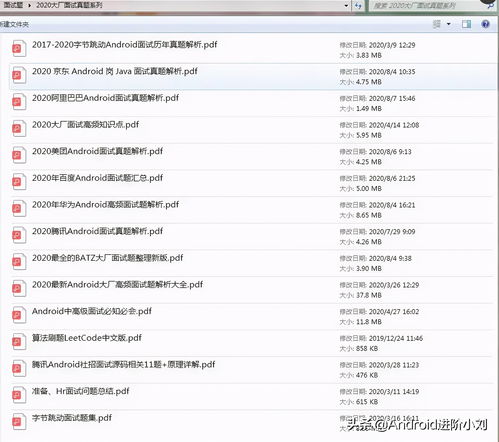
Task: Open the address bar history dropdown
Action: point(346,6)
